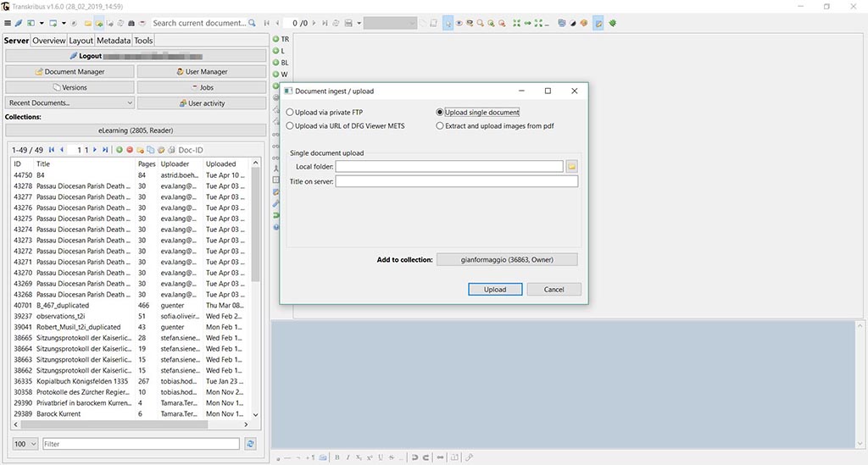
Task: Switch to the Layout tab
Action: pyautogui.click(x=81, y=41)
